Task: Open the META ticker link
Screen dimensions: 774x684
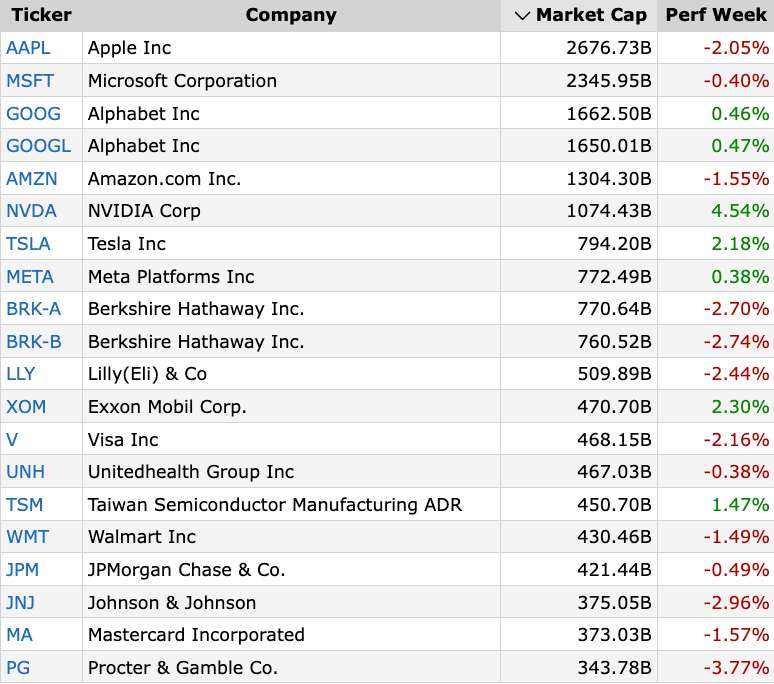Action: pos(30,277)
